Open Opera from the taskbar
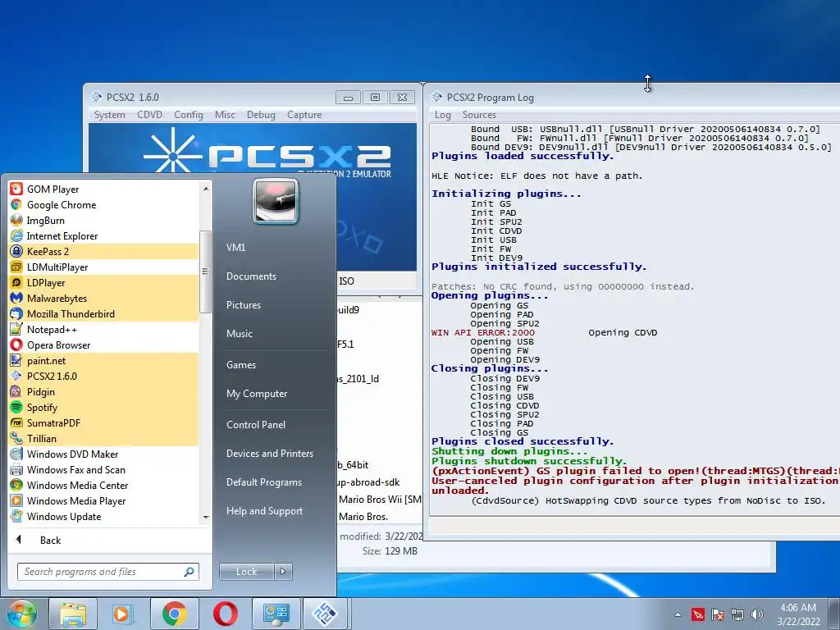The image size is (840, 630). 225,614
